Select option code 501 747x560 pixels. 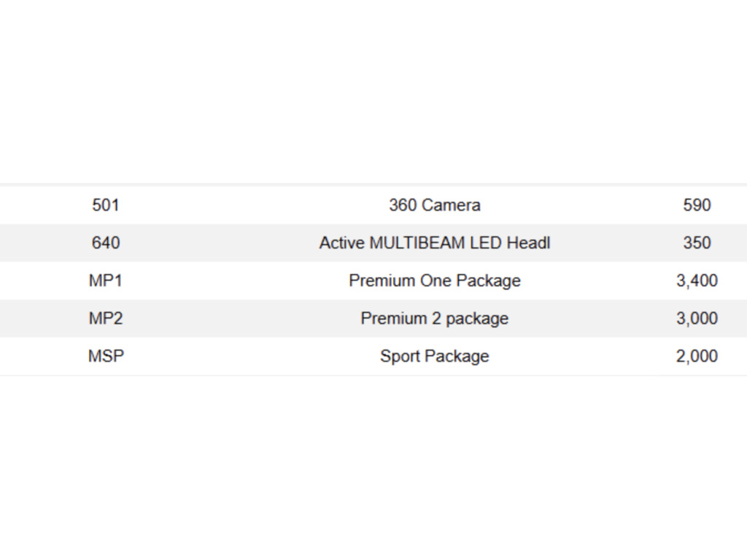pos(105,205)
